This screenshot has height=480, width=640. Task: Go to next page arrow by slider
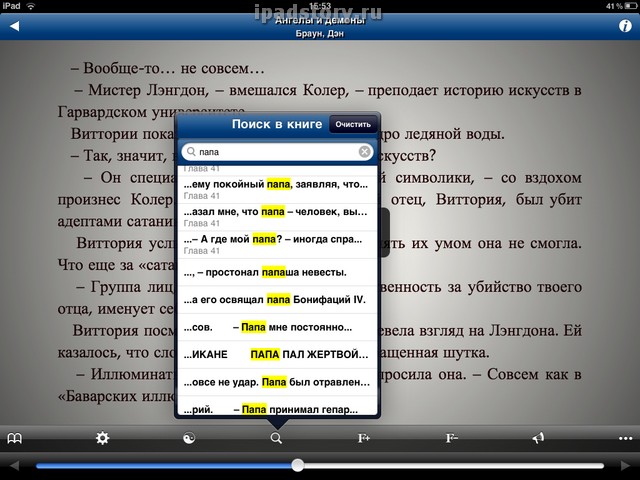tap(625, 465)
